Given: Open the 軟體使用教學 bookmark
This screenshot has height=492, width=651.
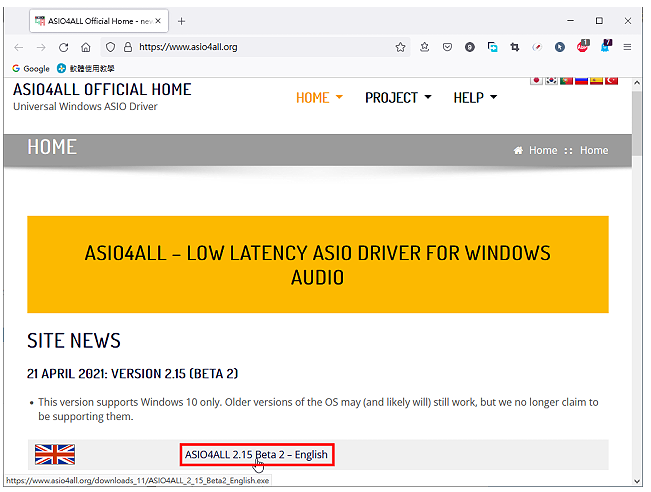Looking at the screenshot, I should coord(86,69).
